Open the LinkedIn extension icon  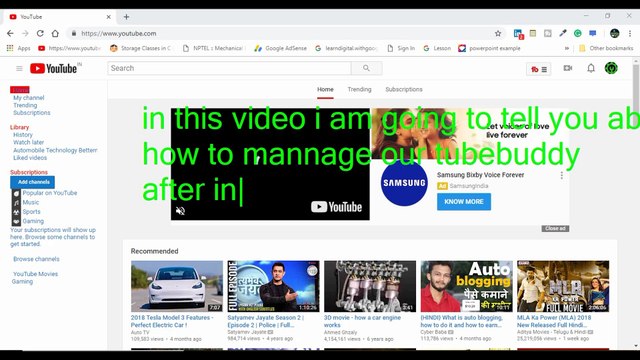(518, 33)
